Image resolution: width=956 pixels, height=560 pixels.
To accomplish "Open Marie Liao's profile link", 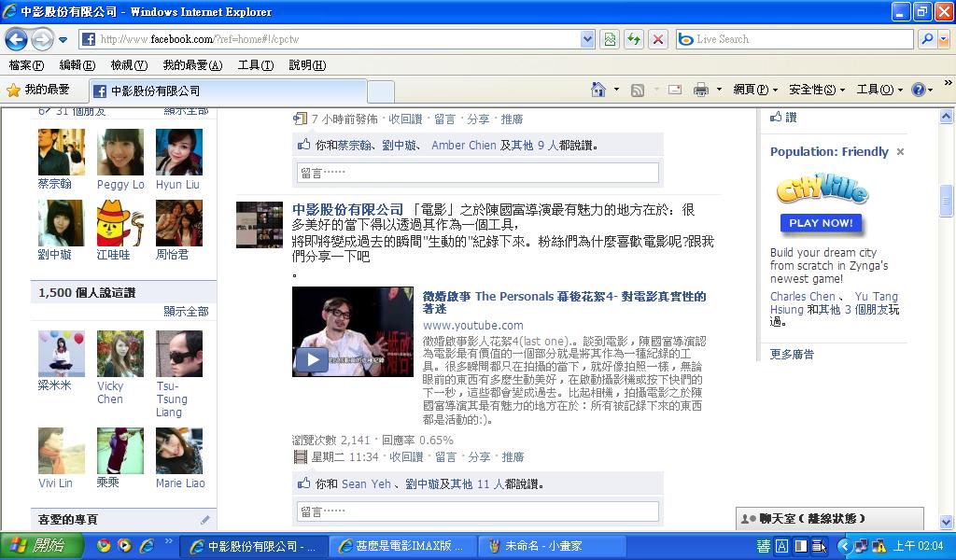I will [x=180, y=483].
